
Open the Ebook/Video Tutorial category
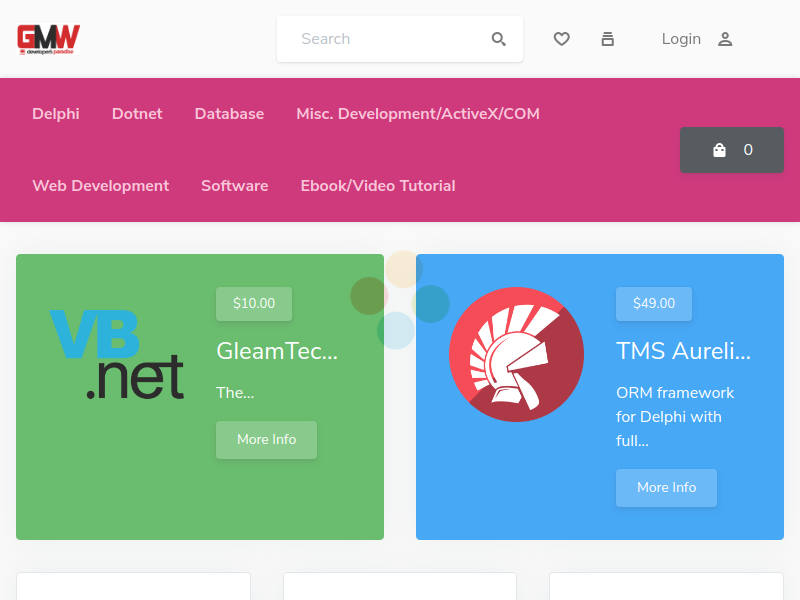click(x=378, y=186)
